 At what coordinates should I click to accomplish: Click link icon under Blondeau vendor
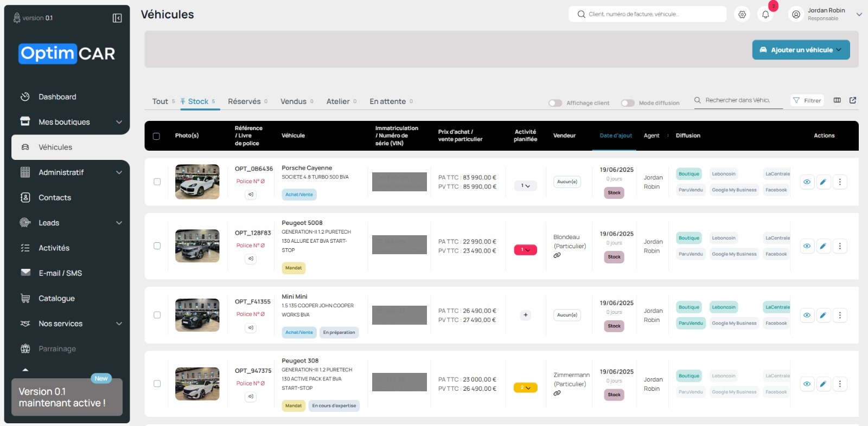click(x=557, y=255)
